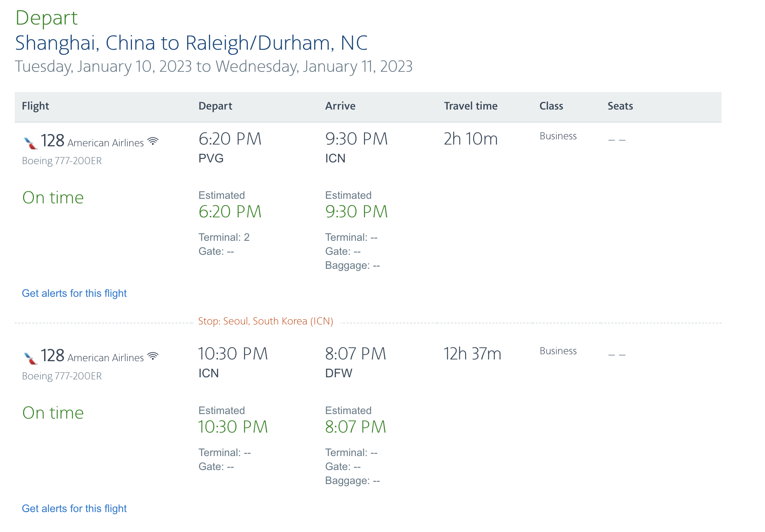
Task: Select the Class column header
Action: [551, 106]
